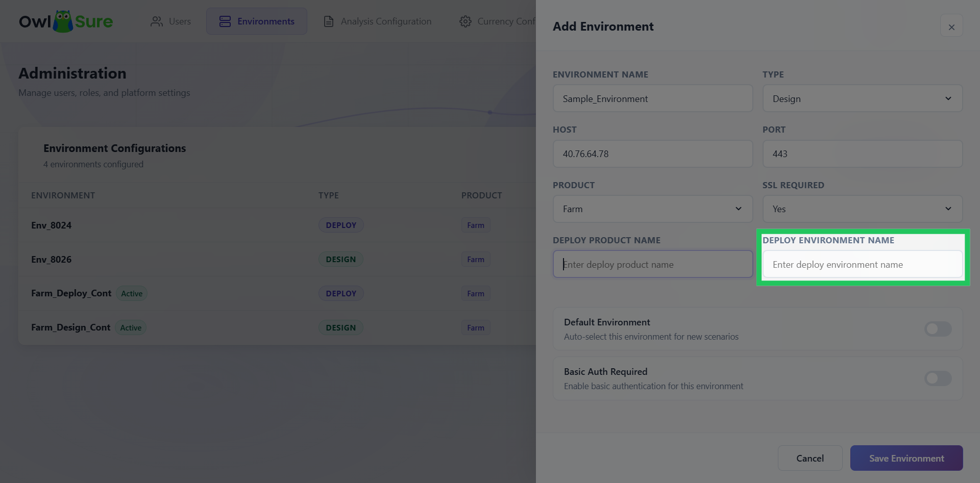The width and height of the screenshot is (980, 483).
Task: Toggle the Default Environment switch
Action: [938, 329]
